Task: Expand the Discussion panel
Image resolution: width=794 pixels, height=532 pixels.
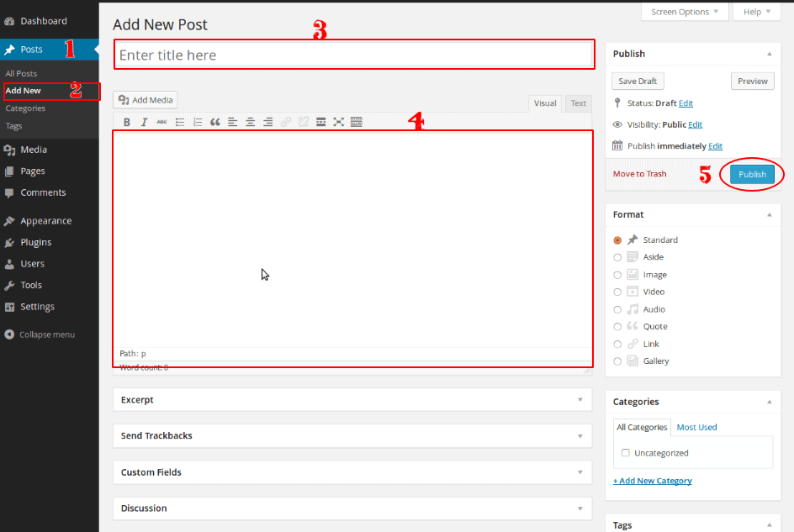Action: [x=580, y=508]
